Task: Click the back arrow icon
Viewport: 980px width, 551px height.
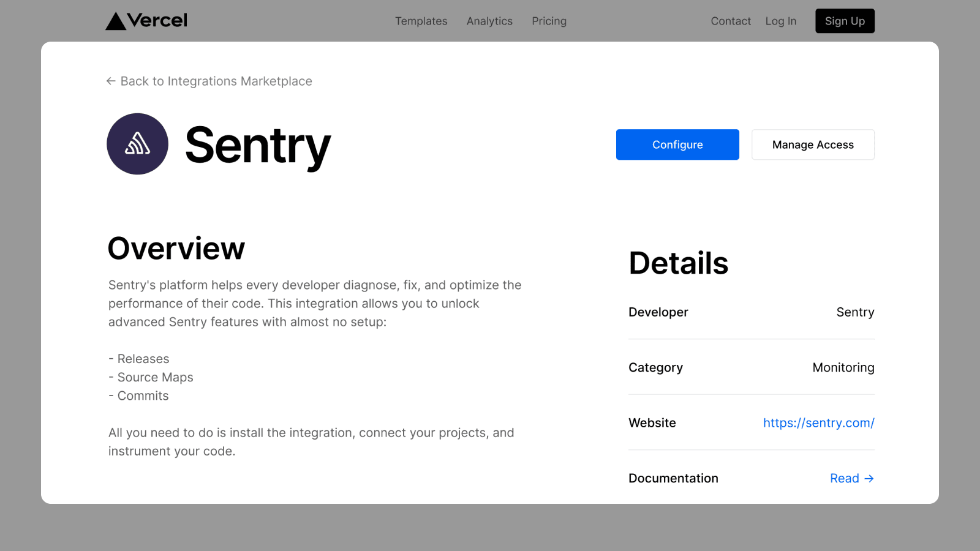Action: click(x=111, y=81)
